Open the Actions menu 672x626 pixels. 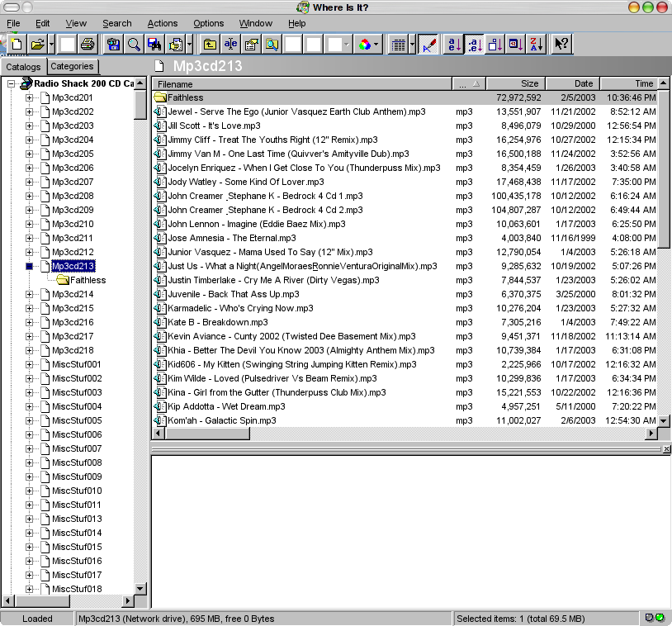pyautogui.click(x=163, y=24)
